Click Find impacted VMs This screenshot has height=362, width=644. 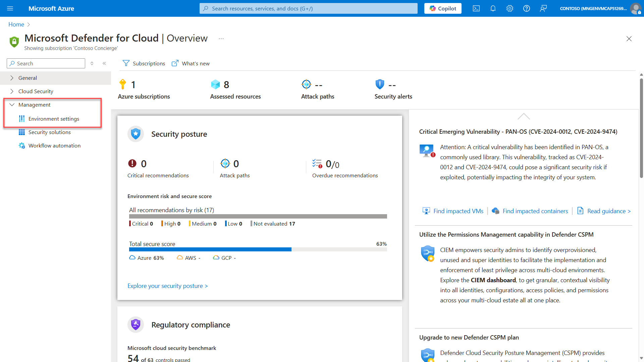pos(458,211)
